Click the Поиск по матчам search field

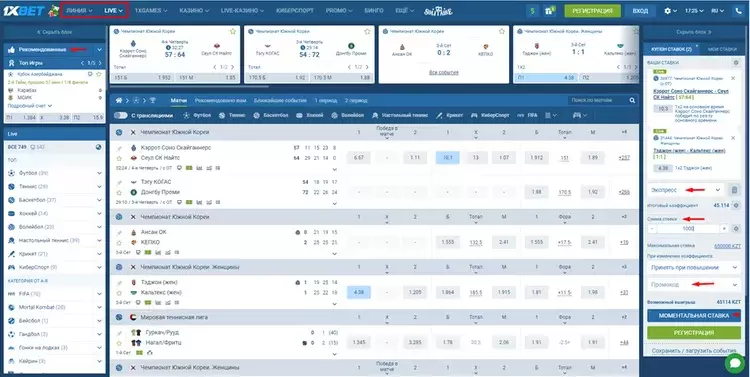[x=598, y=100]
